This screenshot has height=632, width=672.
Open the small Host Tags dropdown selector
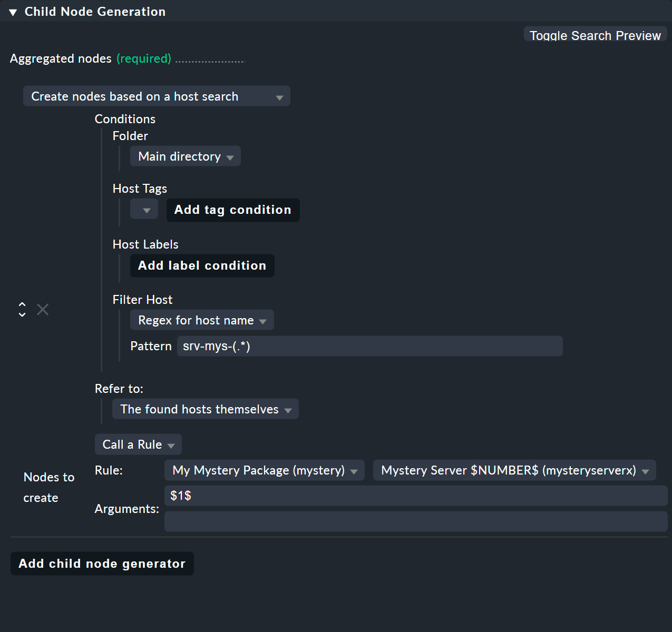[x=144, y=209]
